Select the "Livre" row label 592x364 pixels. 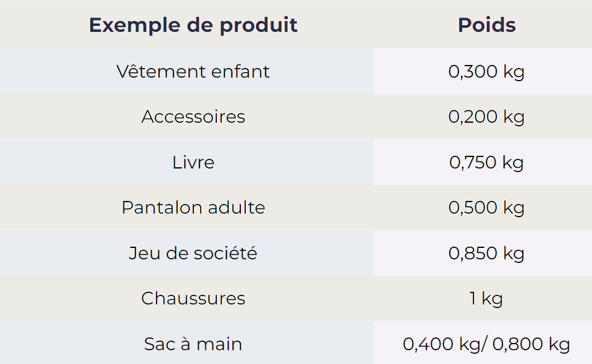click(193, 162)
